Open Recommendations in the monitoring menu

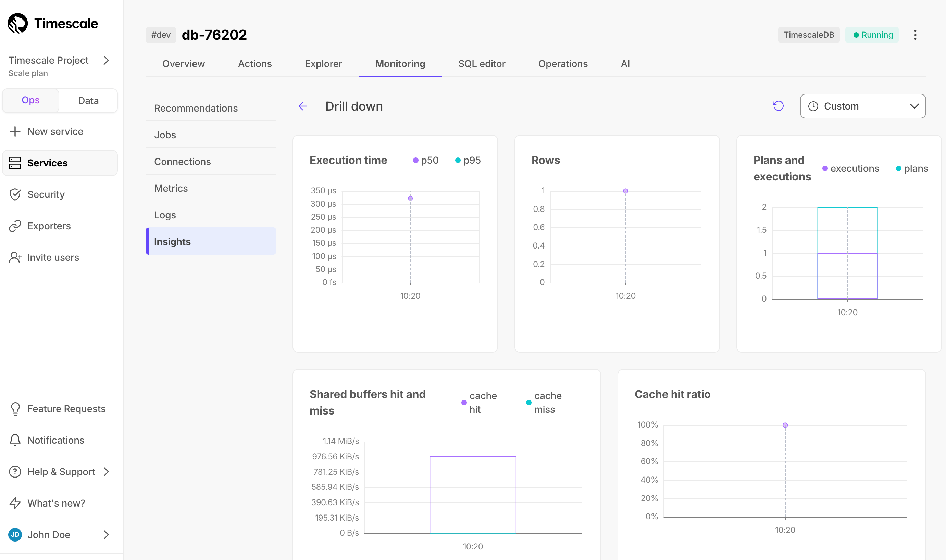tap(211, 108)
